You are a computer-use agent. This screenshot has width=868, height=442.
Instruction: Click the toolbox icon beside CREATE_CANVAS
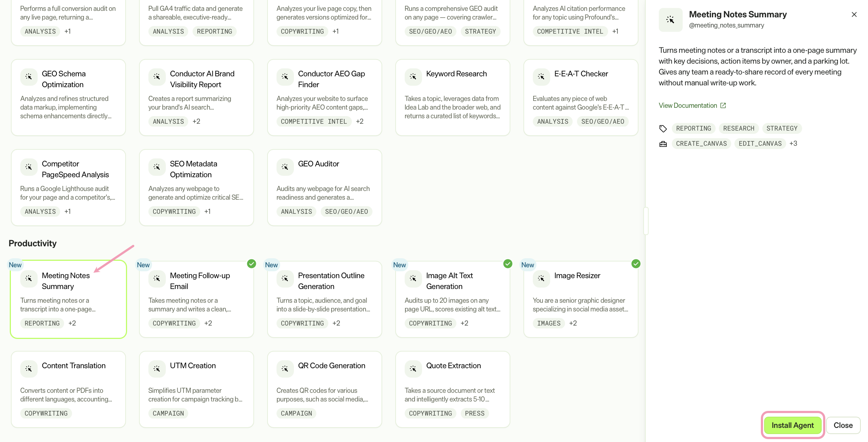tap(663, 144)
